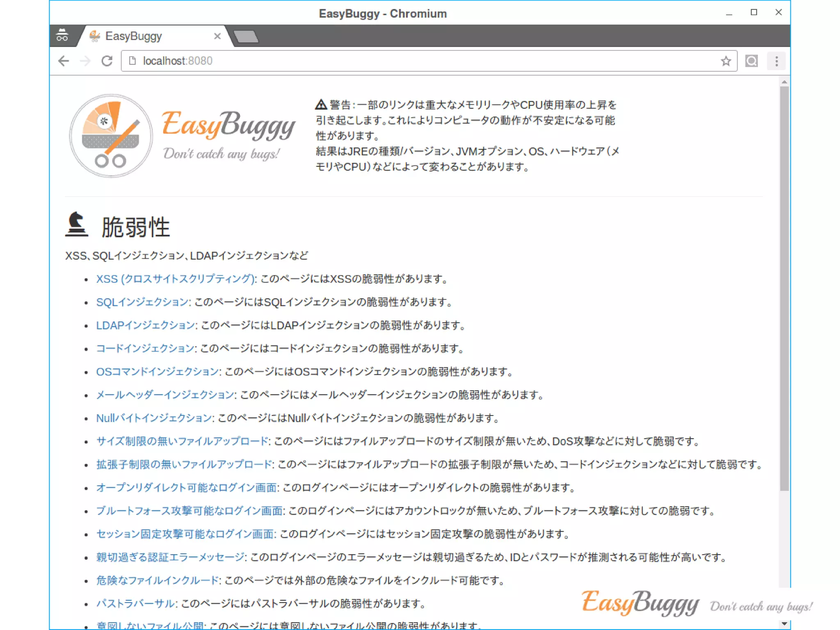Open the XSS cross-site scripting link
Image resolution: width=840 pixels, height=630 pixels.
176,279
